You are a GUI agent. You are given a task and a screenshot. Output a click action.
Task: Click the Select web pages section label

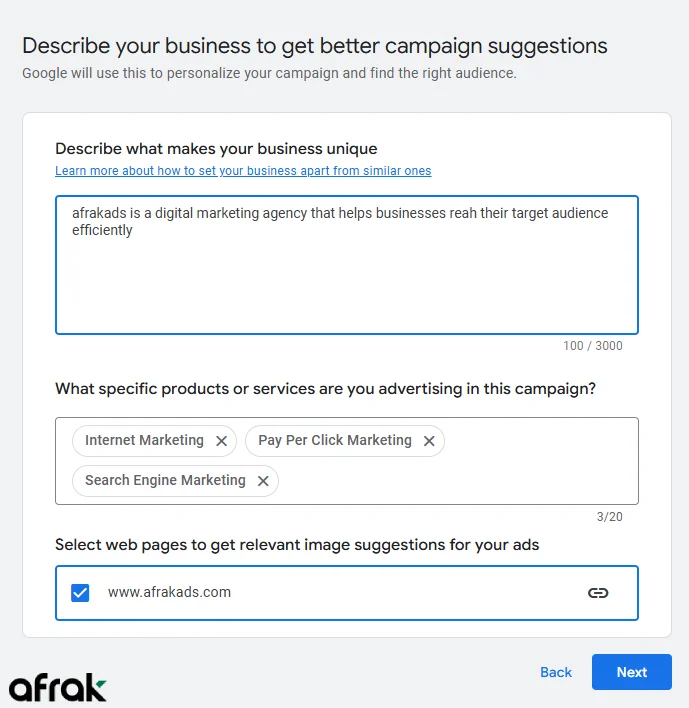click(x=297, y=545)
